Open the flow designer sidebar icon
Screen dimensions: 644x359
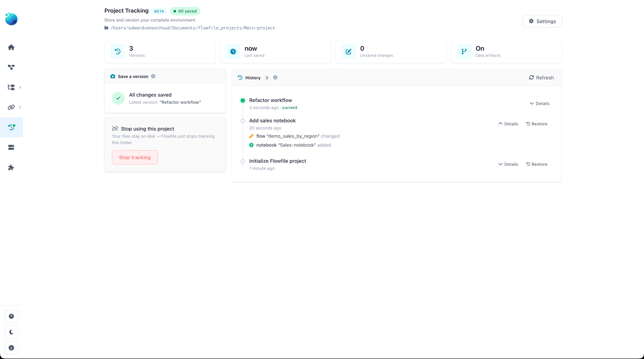point(11,67)
